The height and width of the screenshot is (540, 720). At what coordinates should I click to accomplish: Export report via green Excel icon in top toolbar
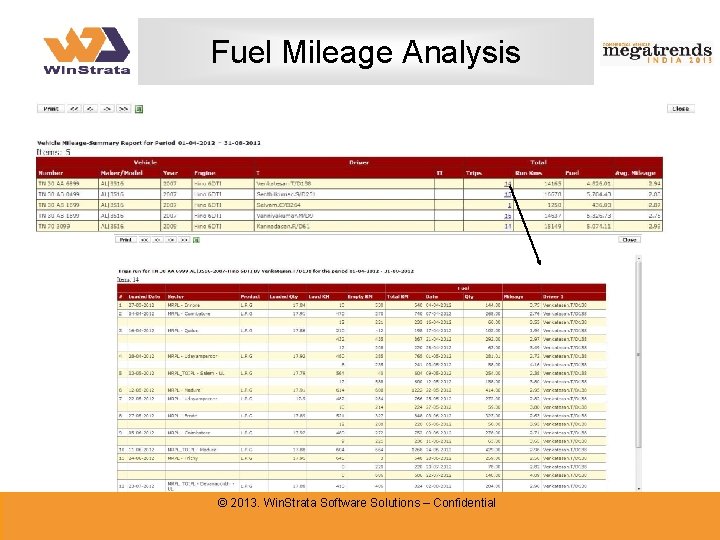pos(139,109)
